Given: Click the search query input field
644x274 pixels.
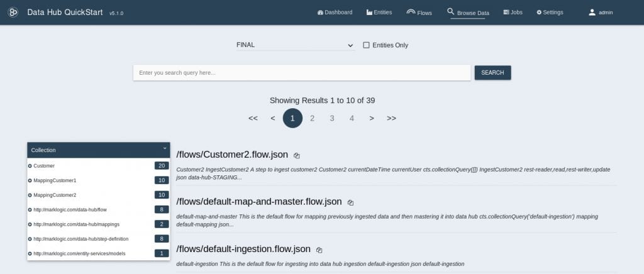Looking at the screenshot, I should (x=302, y=73).
